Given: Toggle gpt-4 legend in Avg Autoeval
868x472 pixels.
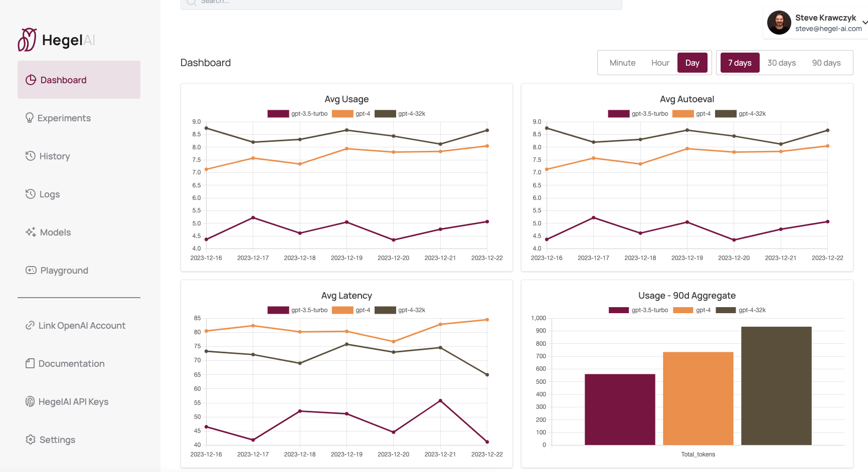Looking at the screenshot, I should (x=691, y=114).
